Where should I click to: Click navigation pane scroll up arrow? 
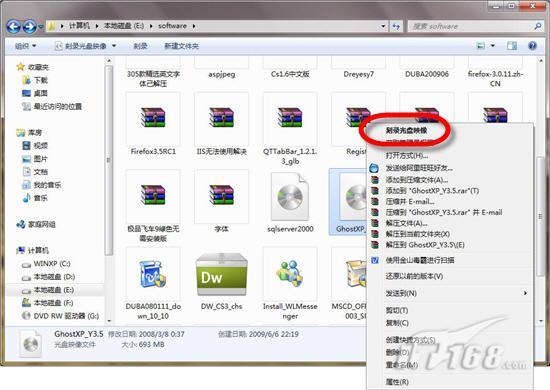pyautogui.click(x=109, y=61)
